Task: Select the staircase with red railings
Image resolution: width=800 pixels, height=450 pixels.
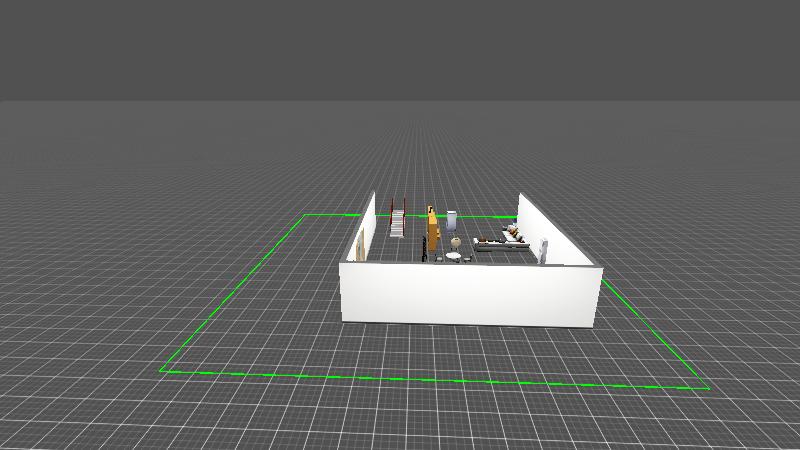Action: (396, 220)
